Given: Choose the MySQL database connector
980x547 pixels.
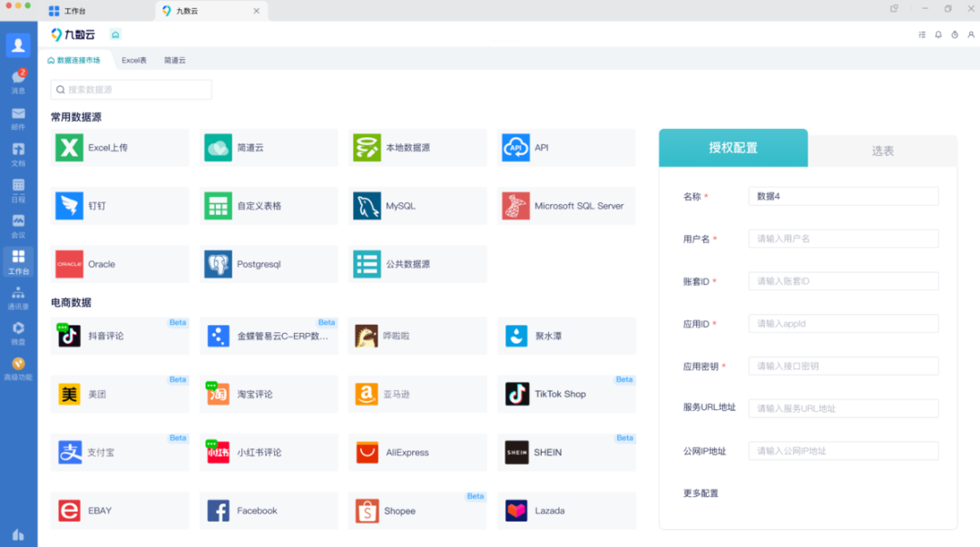Looking at the screenshot, I should point(417,206).
